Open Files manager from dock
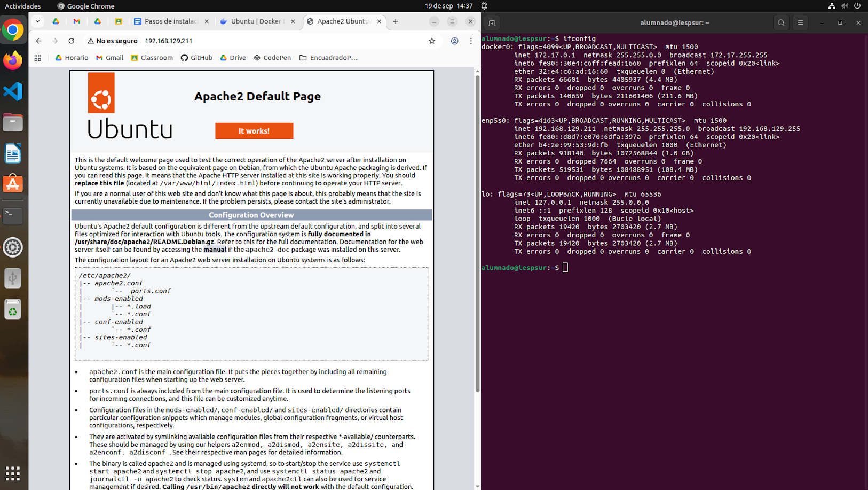The image size is (868, 490). click(13, 122)
